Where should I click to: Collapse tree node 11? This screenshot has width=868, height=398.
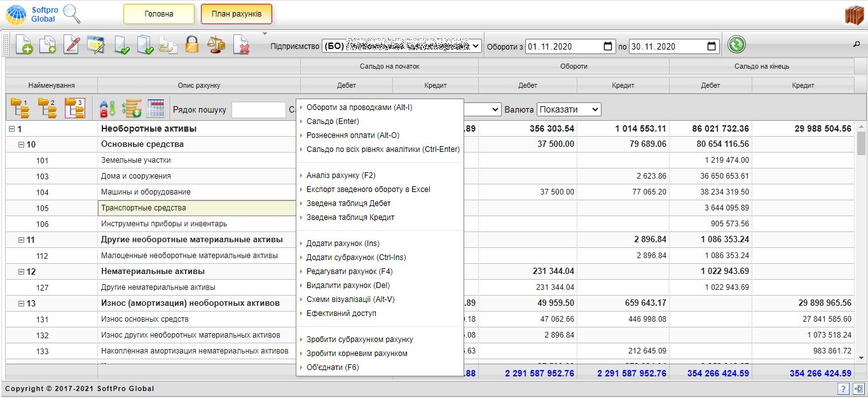[x=21, y=240]
